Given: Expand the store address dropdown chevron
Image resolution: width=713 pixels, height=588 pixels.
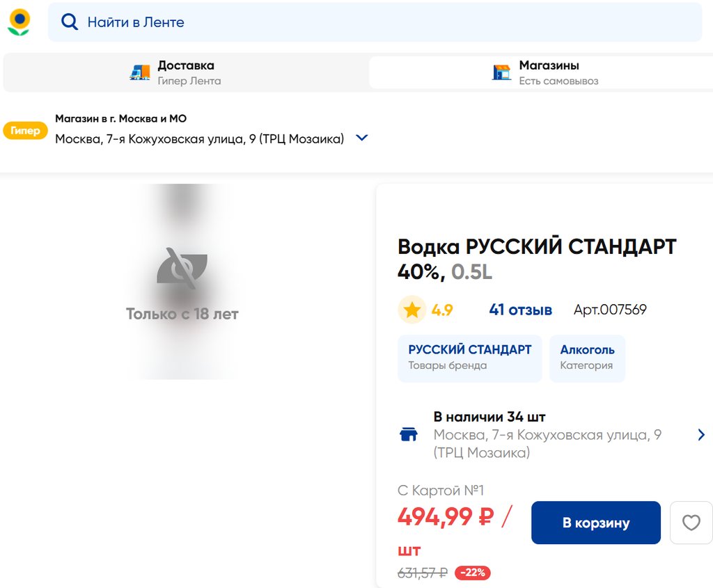Looking at the screenshot, I should [361, 138].
